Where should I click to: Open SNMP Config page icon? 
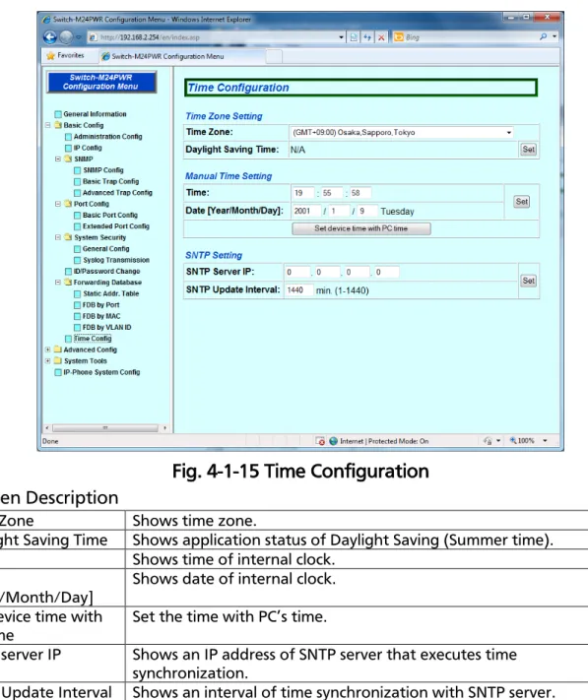[x=77, y=170]
